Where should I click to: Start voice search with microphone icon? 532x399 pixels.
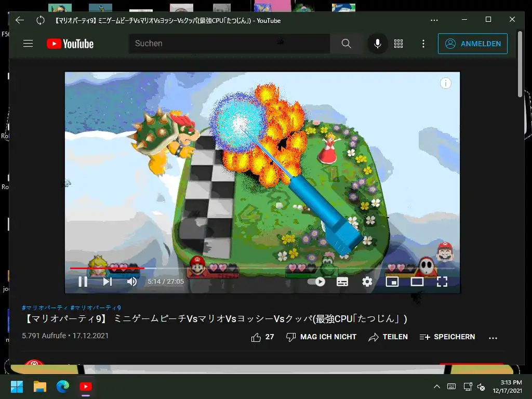tap(378, 44)
